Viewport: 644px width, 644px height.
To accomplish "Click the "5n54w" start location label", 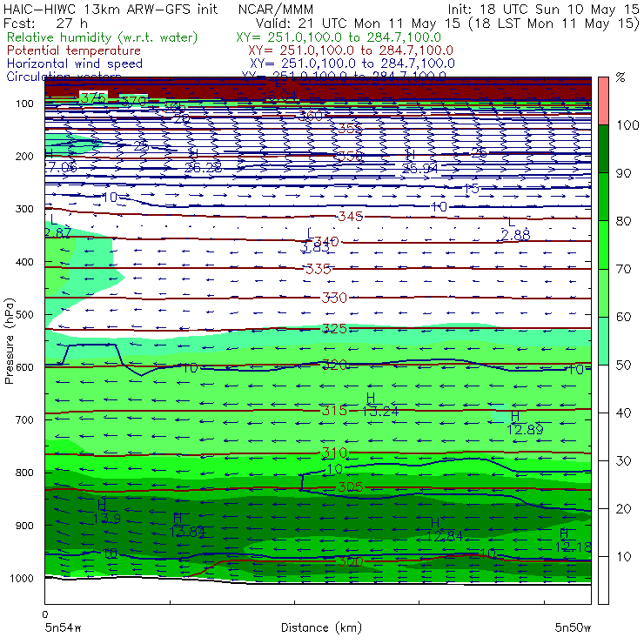I will pyautogui.click(x=64, y=627).
